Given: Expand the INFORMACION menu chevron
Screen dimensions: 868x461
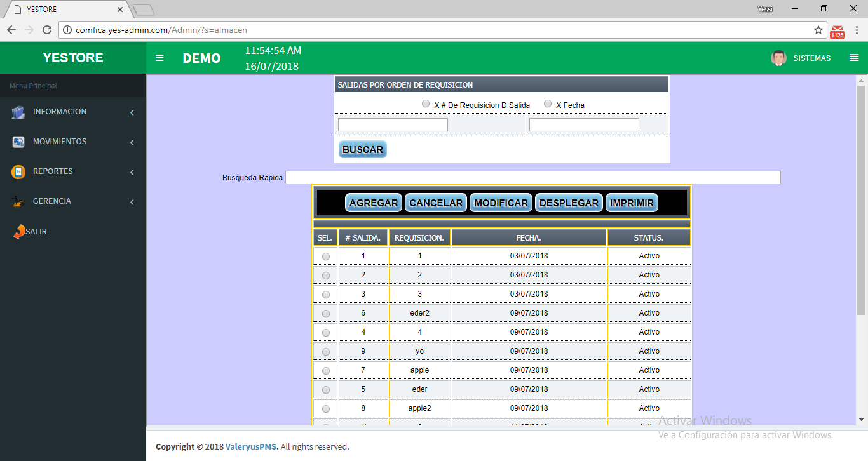Looking at the screenshot, I should (132, 112).
